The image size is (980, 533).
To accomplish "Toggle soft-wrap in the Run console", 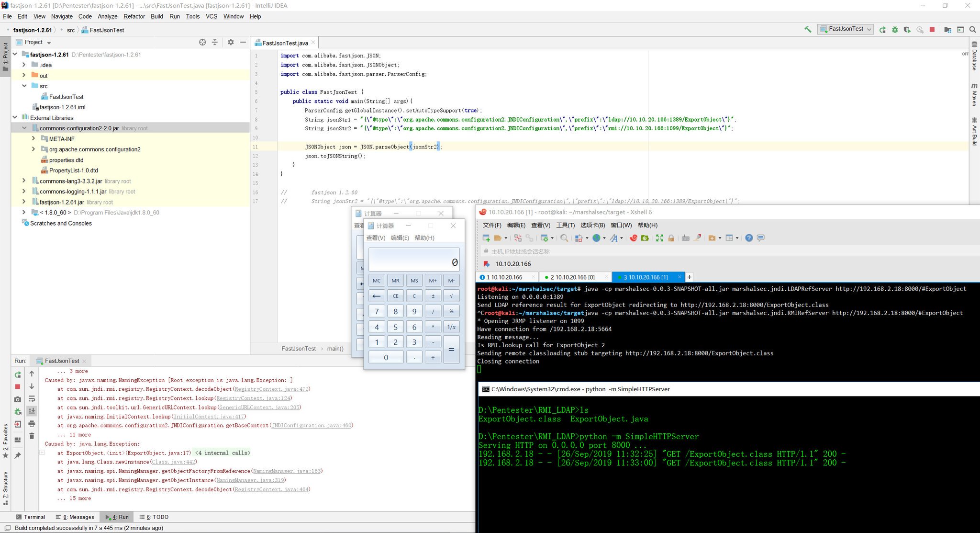I will coord(32,398).
